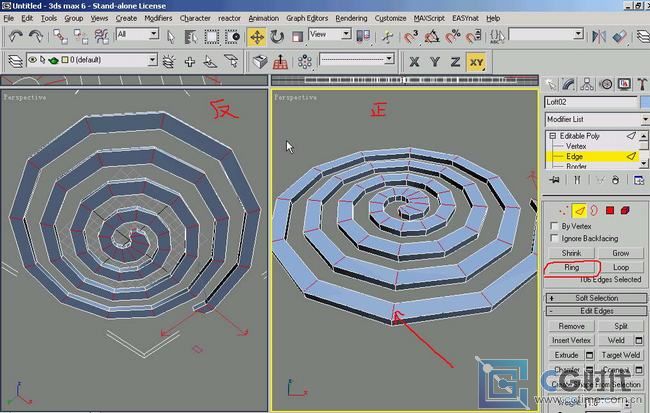Click the Undo arrow icon
The height and width of the screenshot is (413, 650).
[16, 36]
